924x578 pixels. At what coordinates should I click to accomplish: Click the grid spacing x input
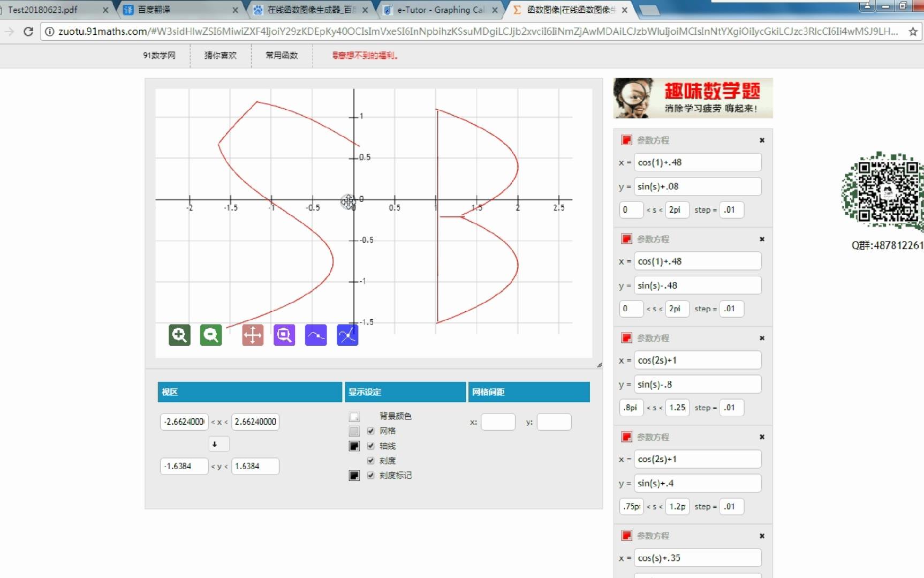pos(498,422)
